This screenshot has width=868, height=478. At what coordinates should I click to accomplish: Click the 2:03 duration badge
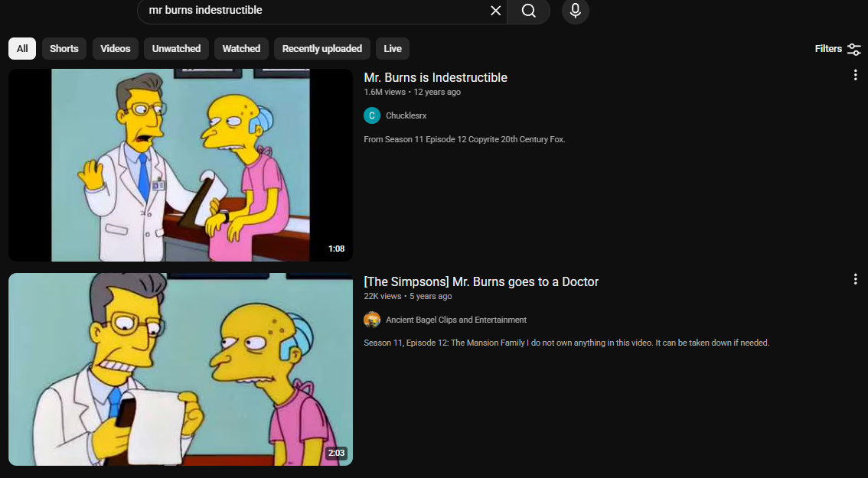click(x=337, y=453)
